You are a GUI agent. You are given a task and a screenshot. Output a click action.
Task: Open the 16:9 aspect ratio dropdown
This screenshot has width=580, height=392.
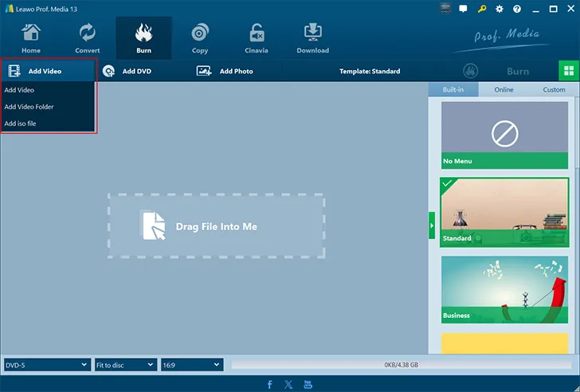pyautogui.click(x=191, y=365)
